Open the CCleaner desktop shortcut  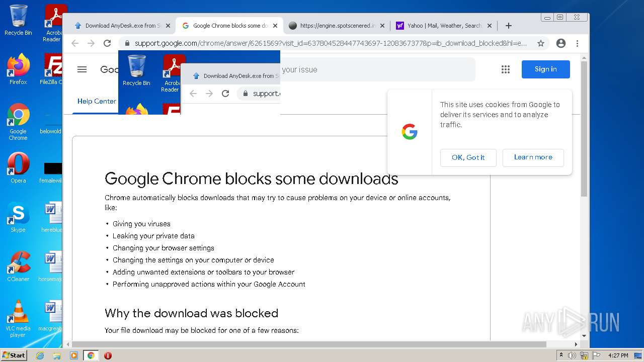18,266
